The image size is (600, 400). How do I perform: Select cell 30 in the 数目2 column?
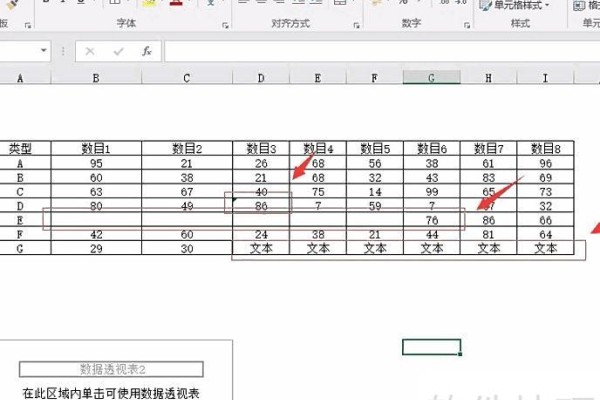click(x=187, y=248)
